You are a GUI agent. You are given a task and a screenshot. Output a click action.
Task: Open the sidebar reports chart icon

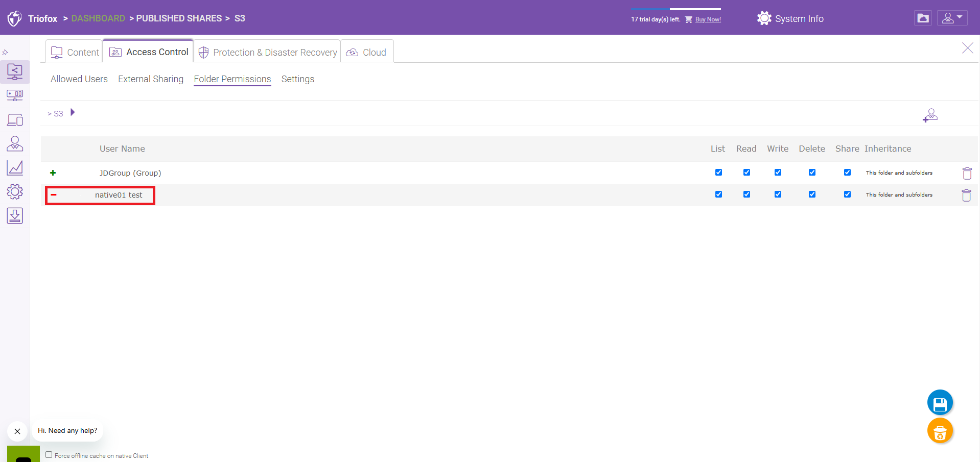(x=15, y=167)
